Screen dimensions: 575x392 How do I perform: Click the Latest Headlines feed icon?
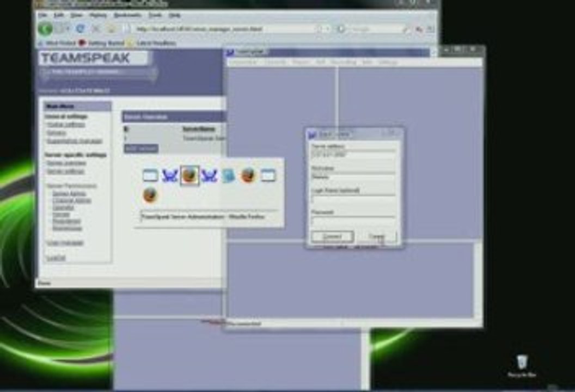[130, 43]
